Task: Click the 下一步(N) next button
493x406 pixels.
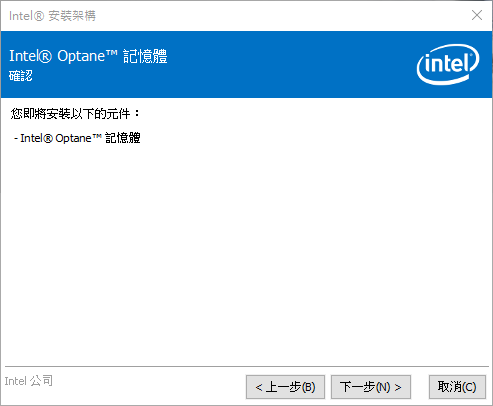Action: [x=371, y=387]
